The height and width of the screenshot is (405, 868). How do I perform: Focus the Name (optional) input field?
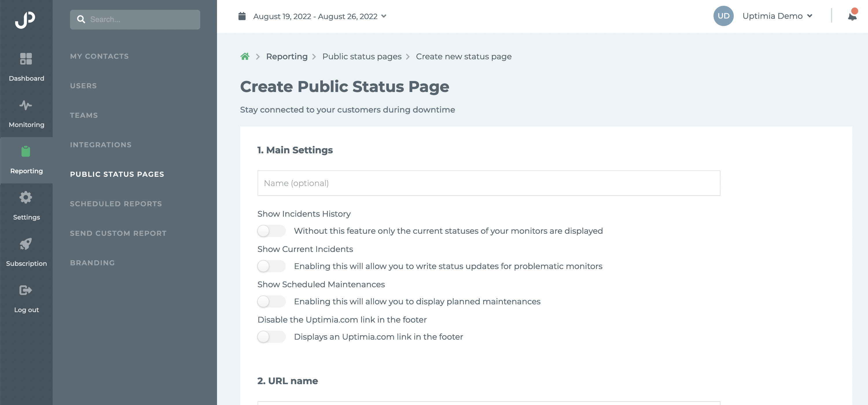tap(489, 183)
